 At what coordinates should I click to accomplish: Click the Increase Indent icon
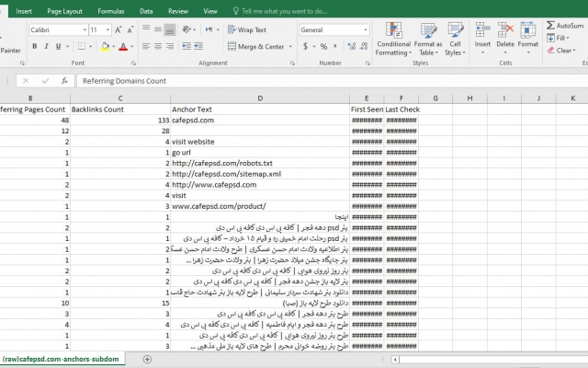(198, 46)
